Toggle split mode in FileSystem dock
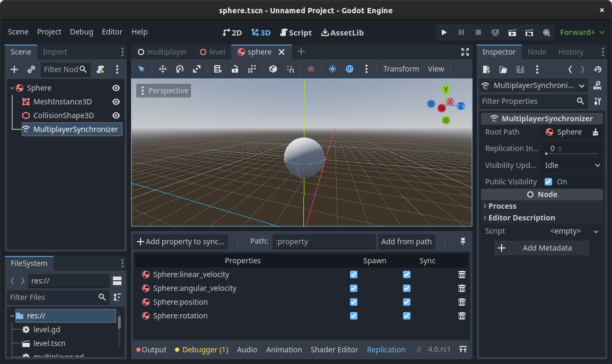 pyautogui.click(x=117, y=281)
